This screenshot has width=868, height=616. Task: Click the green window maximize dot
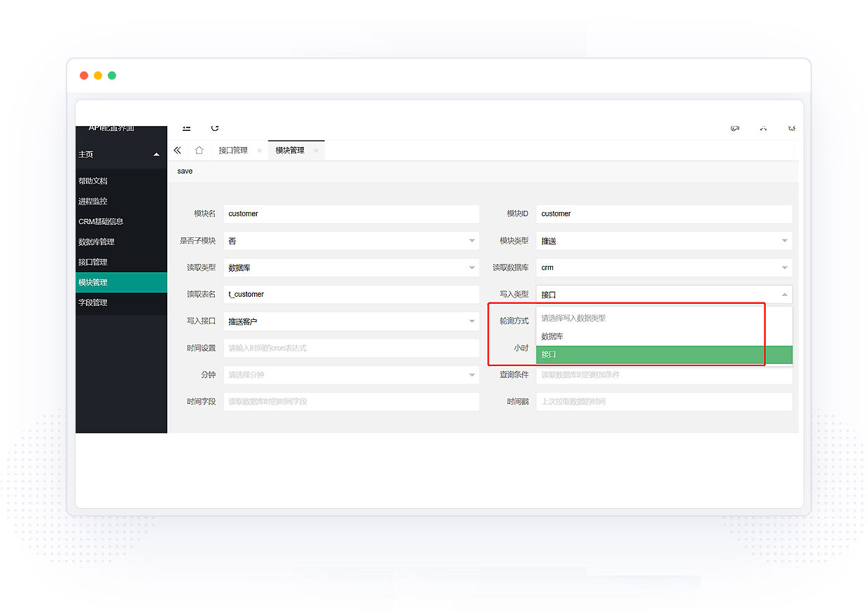(112, 76)
